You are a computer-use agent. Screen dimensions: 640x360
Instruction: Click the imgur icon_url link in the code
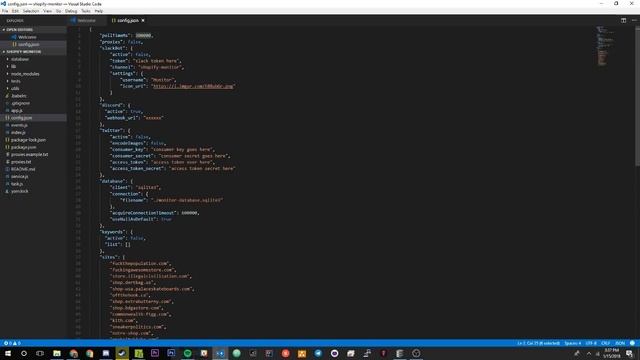click(193, 87)
